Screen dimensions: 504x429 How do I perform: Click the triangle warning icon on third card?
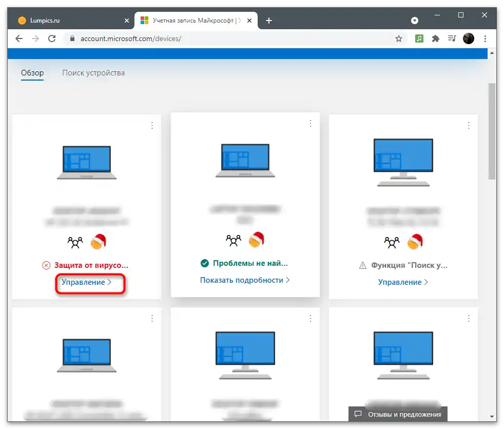click(362, 265)
